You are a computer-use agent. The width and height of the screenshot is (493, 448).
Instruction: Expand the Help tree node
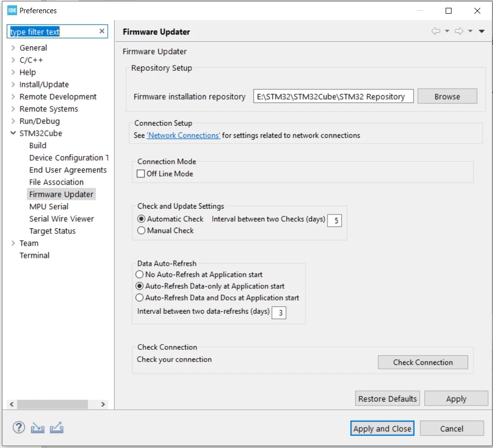coord(13,72)
